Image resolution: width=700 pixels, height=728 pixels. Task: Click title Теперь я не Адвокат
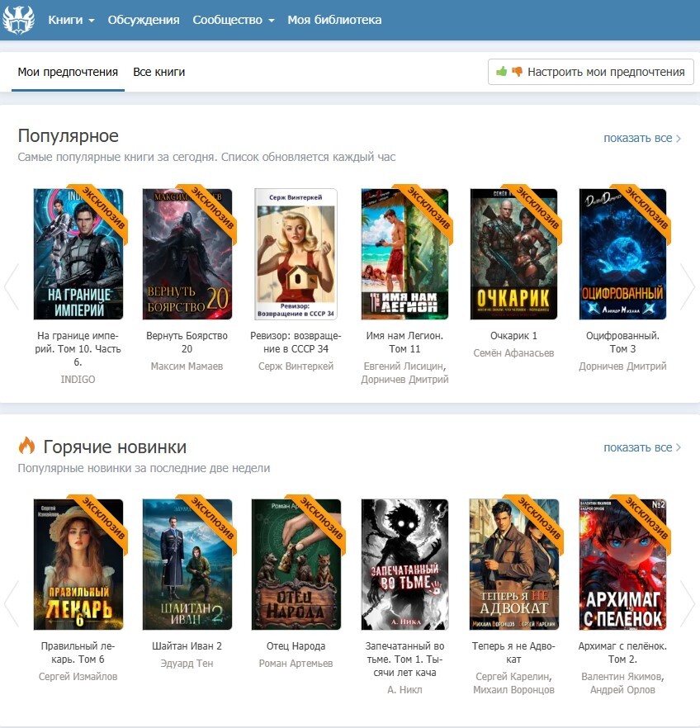tap(513, 652)
